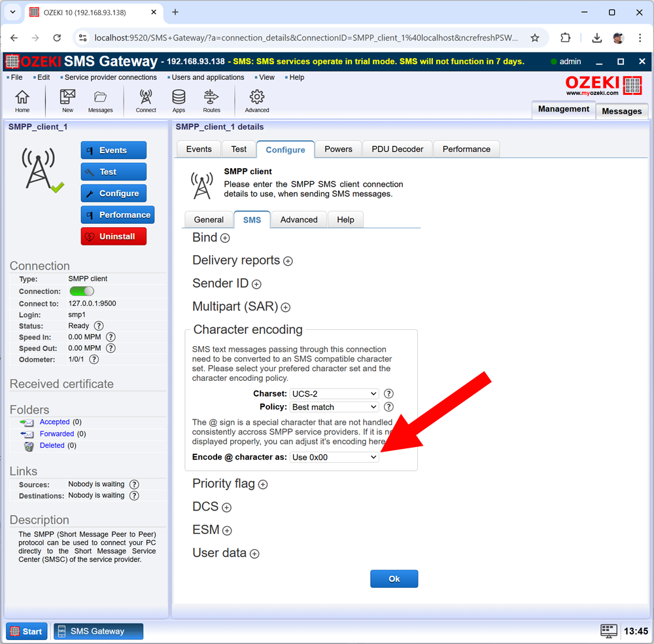Click the help icon next to Status Ready

coord(99,325)
